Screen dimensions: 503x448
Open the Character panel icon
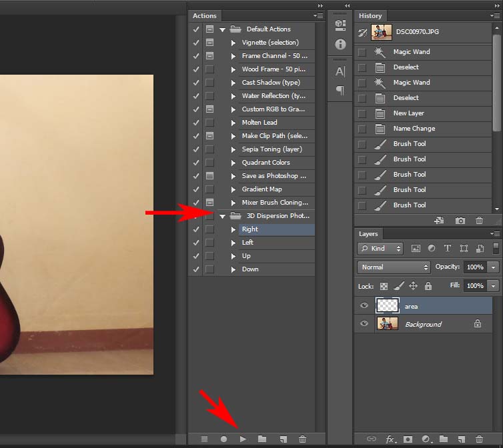[340, 71]
